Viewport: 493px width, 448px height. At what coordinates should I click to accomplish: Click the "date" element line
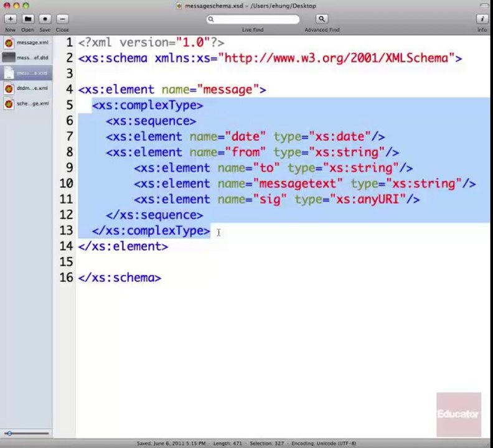(x=245, y=137)
